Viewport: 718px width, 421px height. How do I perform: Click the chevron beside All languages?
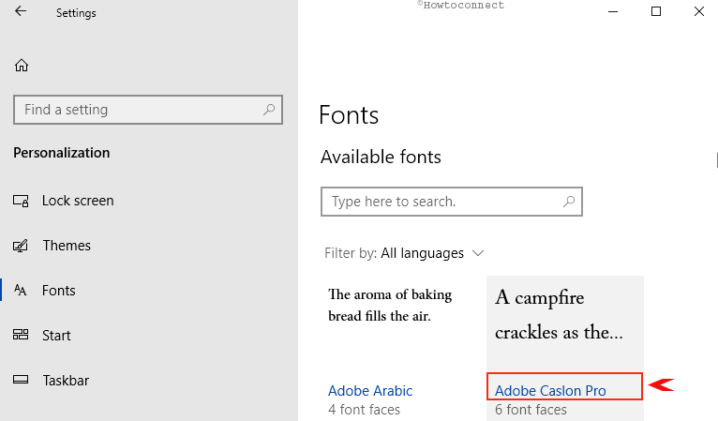[478, 253]
